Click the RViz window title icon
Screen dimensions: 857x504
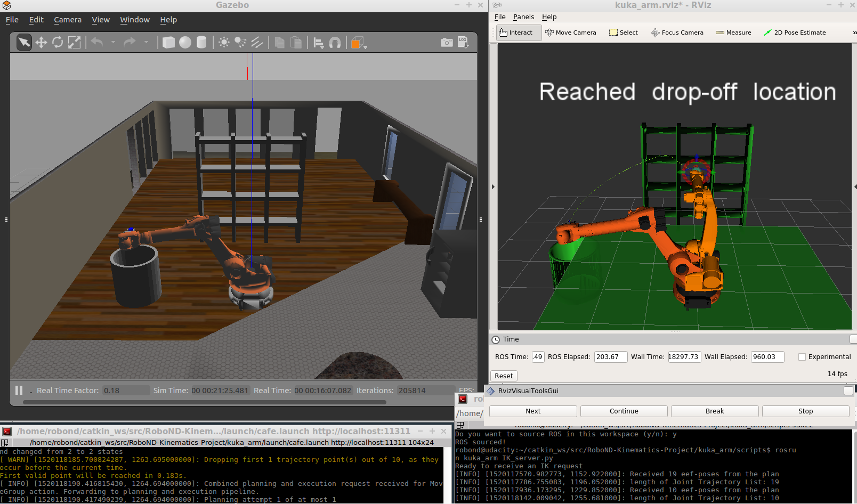(497, 5)
